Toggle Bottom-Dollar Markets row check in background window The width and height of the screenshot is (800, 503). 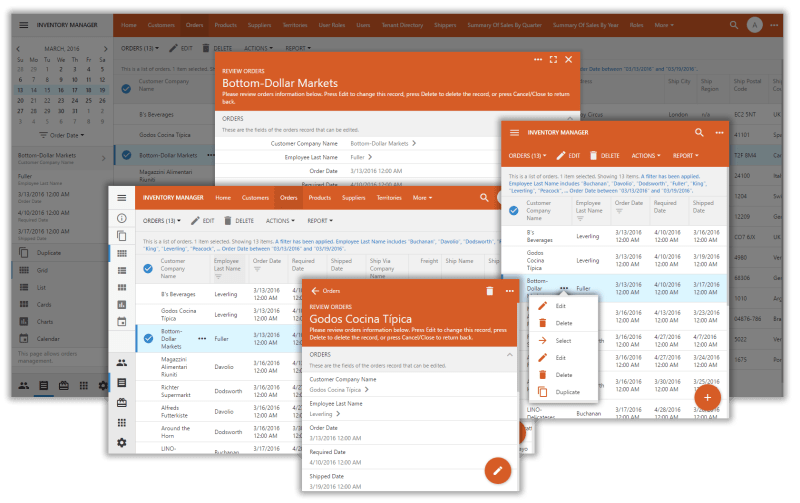127,155
